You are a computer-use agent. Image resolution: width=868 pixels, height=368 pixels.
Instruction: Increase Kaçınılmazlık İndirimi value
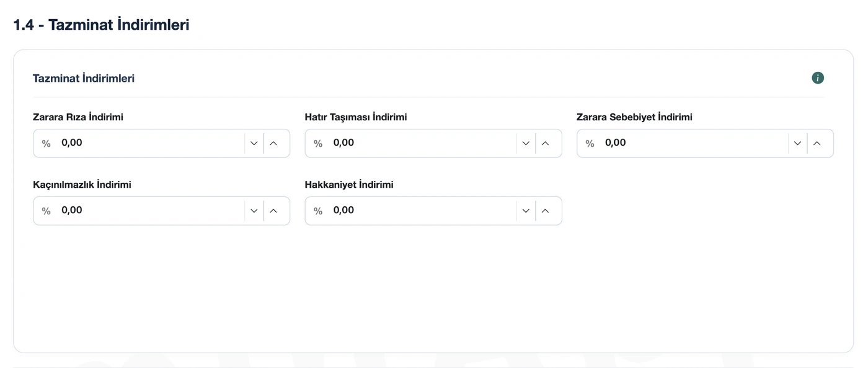(x=273, y=211)
